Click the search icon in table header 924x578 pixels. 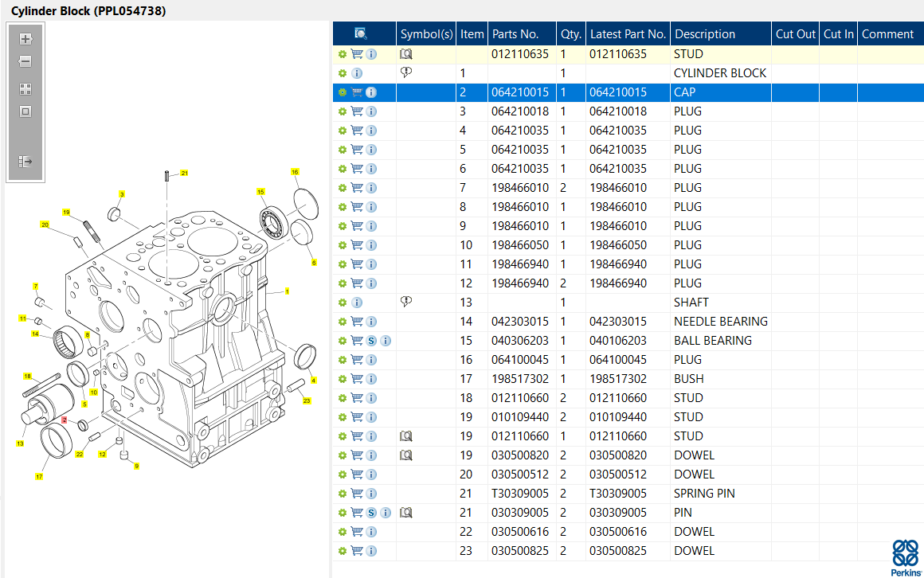point(361,33)
